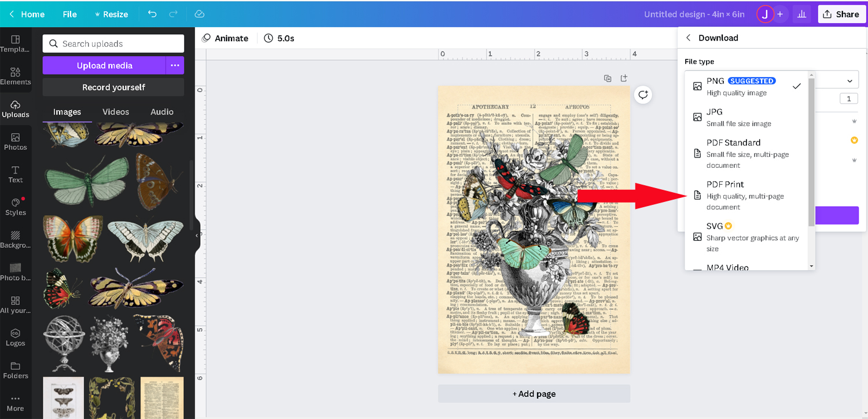The height and width of the screenshot is (419, 868).
Task: Open the Text sidebar tool
Action: point(16,174)
